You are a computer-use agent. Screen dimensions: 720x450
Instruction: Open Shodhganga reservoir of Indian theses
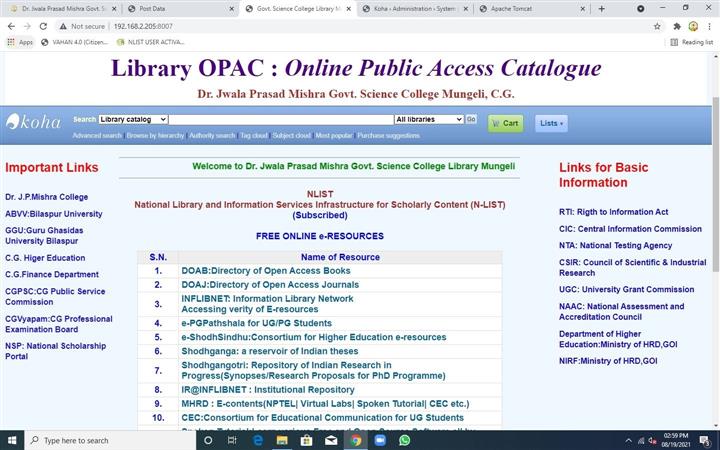[270, 351]
